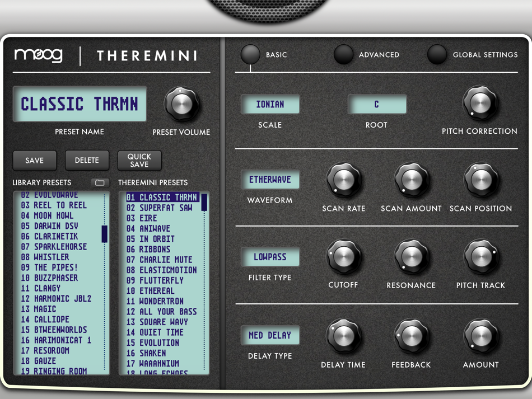Click the Feedback knob
The width and height of the screenshot is (532, 399).
pos(411,336)
